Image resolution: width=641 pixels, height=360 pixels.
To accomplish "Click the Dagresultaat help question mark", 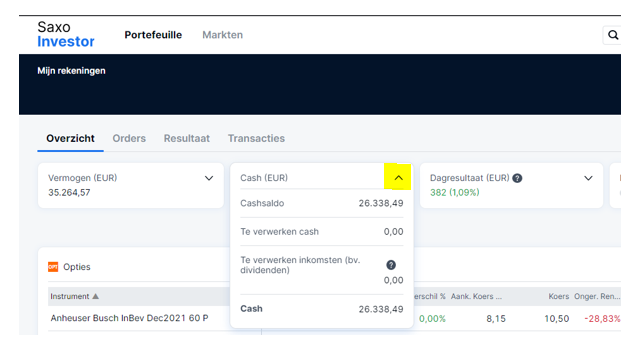I will click(517, 178).
